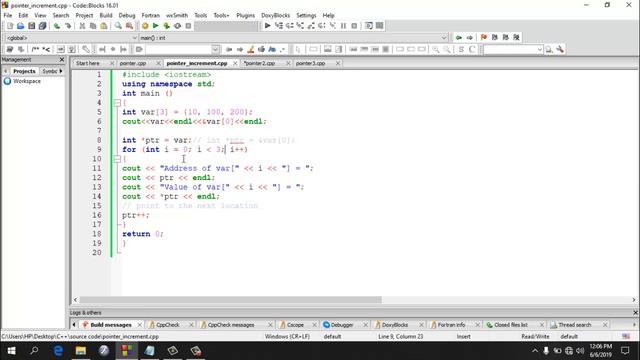Click the horizontal editor scrollbar
640x360 pixels.
coord(231,300)
